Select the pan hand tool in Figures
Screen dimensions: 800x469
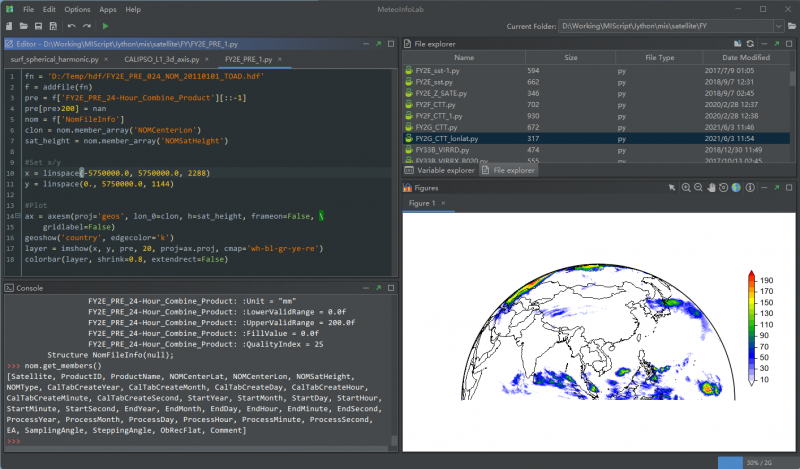711,187
